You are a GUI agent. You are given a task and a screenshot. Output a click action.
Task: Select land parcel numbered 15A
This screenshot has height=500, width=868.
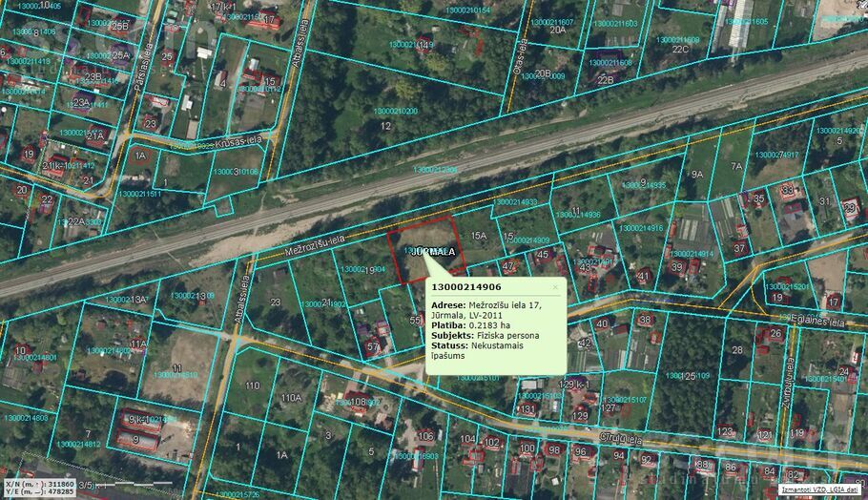pos(478,235)
